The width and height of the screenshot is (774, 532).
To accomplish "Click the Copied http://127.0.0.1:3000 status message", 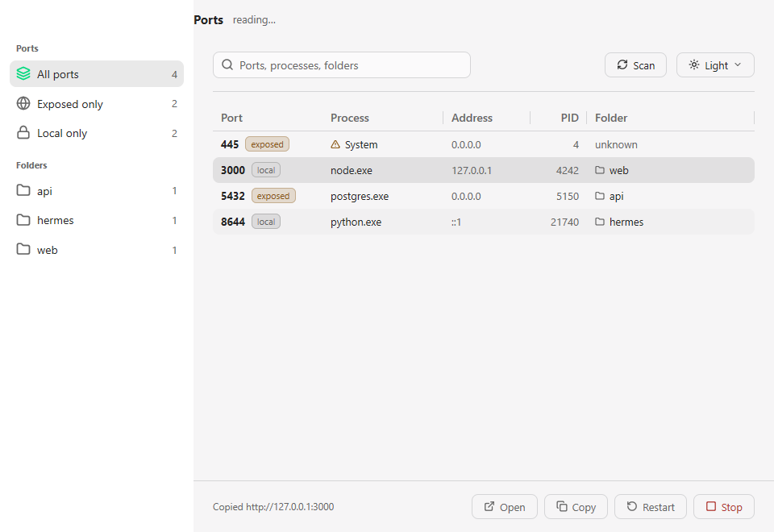I will click(273, 507).
